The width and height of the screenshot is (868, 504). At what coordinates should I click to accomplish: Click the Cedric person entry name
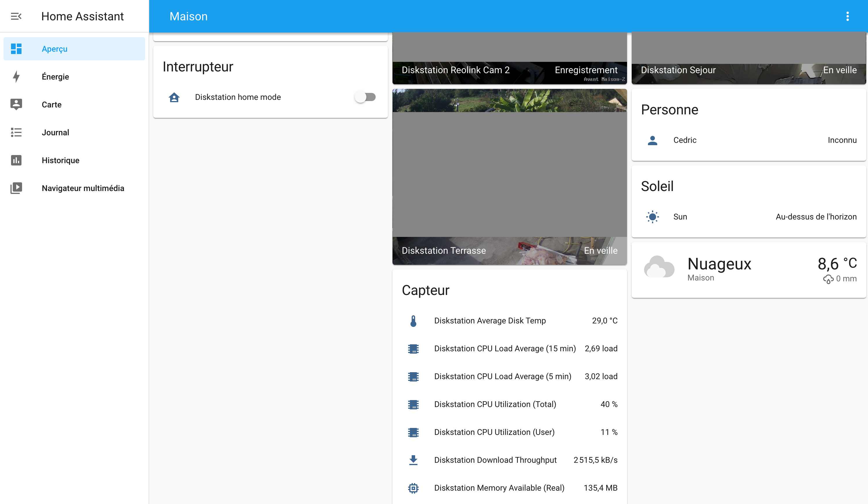[685, 140]
